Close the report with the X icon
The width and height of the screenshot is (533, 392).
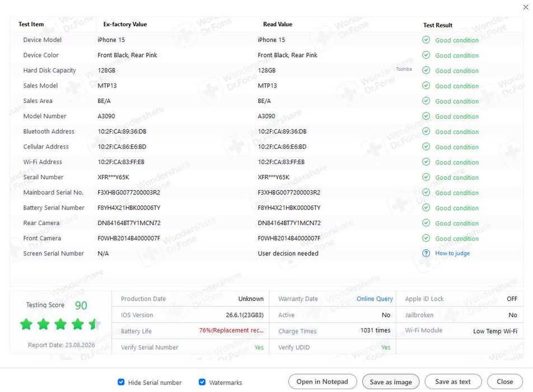526,7
